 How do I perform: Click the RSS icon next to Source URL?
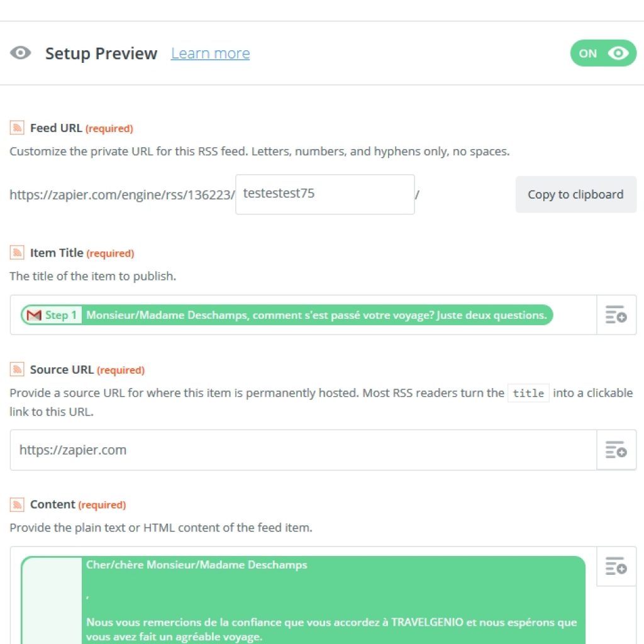pyautogui.click(x=17, y=369)
